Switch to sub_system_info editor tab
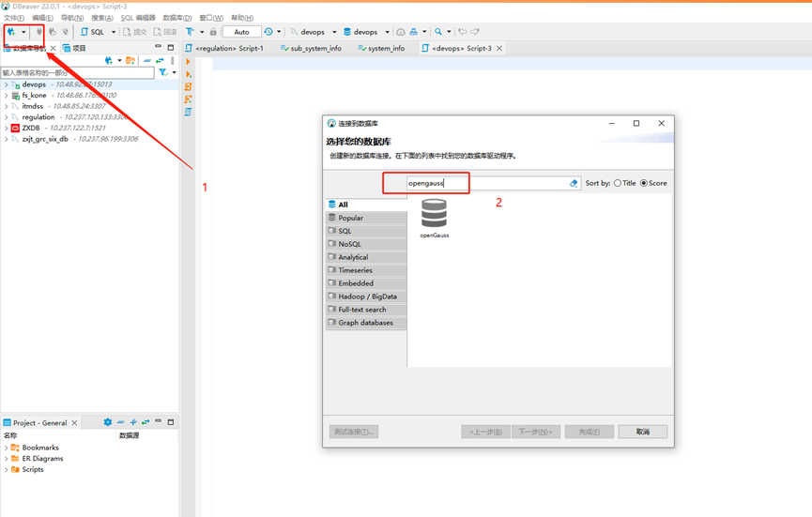Screen dimensions: 812x517 [x=311, y=48]
